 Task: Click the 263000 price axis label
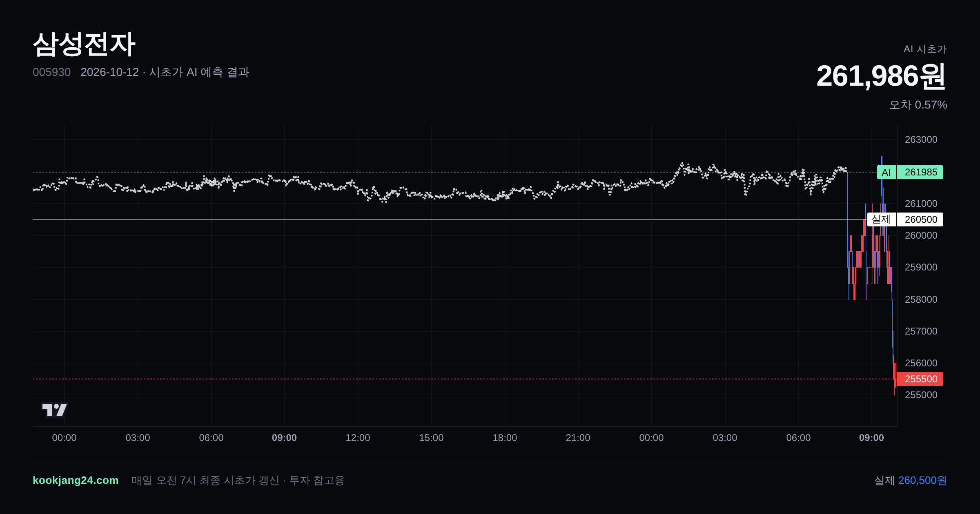[x=921, y=140]
